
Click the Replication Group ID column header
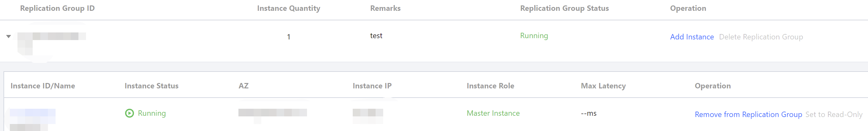[x=57, y=9]
